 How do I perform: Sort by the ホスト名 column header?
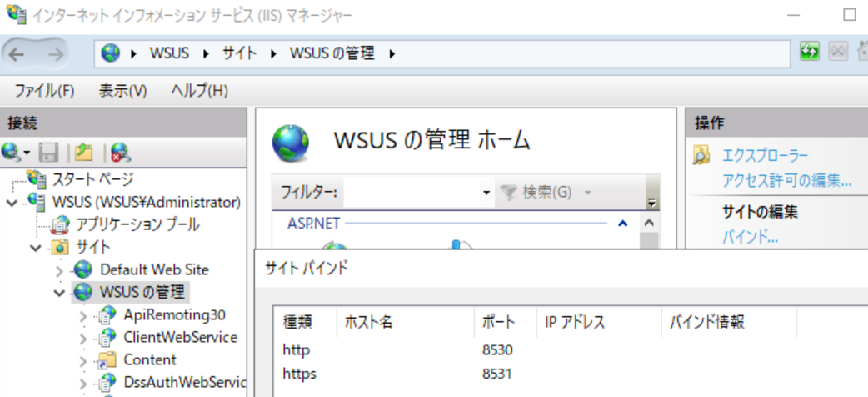405,322
